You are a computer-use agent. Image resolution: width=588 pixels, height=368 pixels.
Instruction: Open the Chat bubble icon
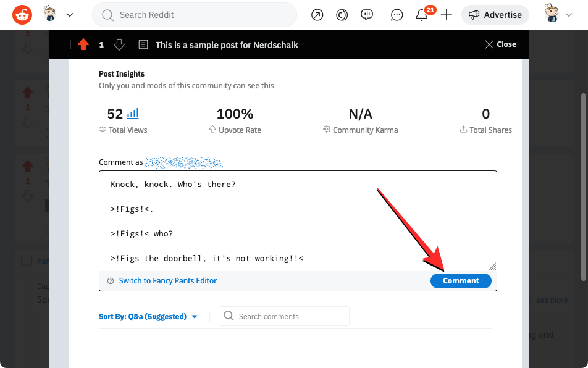[x=397, y=15]
